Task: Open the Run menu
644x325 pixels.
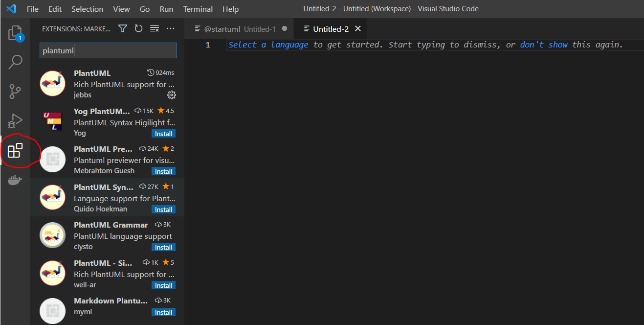Action: tap(166, 9)
